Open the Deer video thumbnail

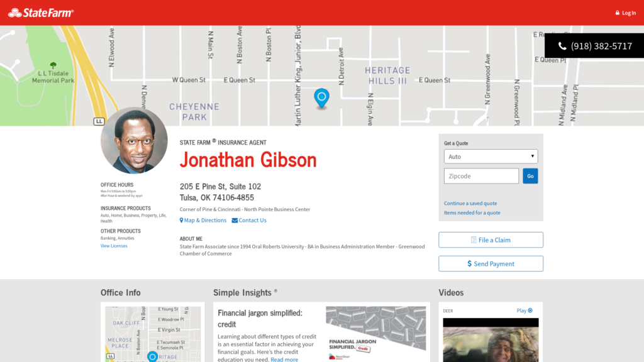click(x=491, y=340)
